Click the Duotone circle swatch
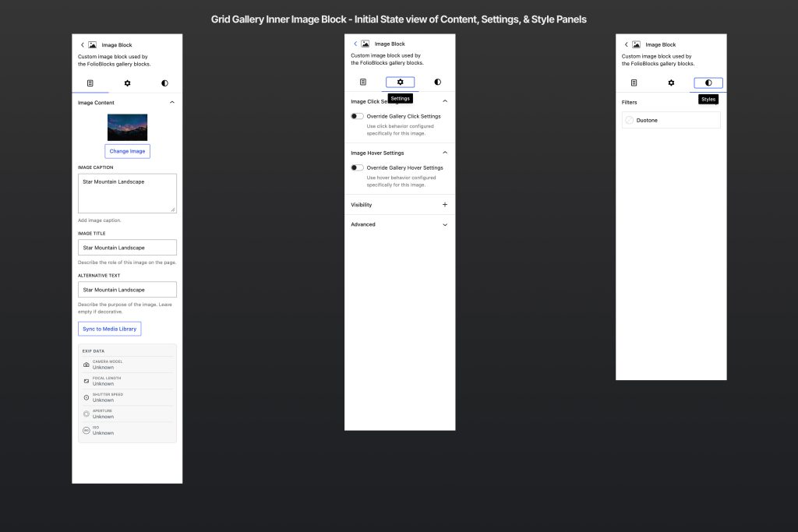This screenshot has height=532, width=798. pos(630,120)
